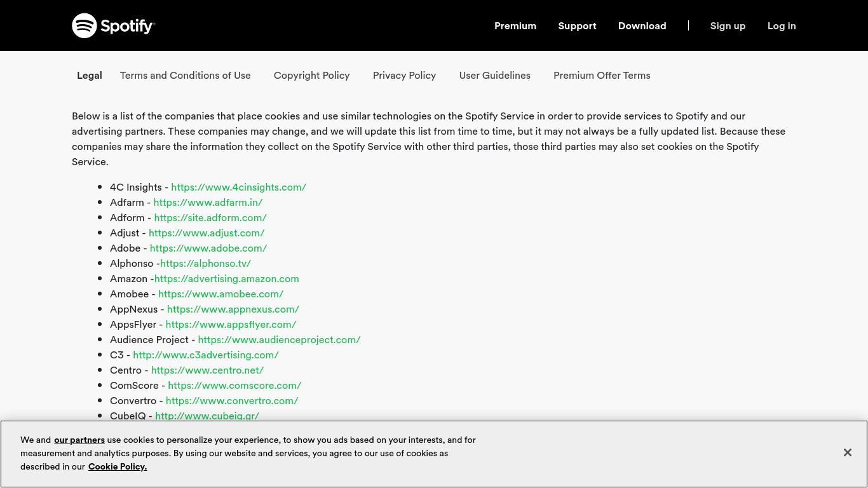
Task: Click the 'Amobee' company name
Action: [x=130, y=294]
